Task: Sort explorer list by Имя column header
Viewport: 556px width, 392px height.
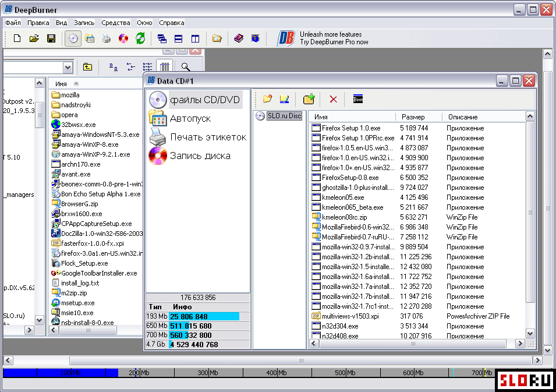Action: click(95, 84)
